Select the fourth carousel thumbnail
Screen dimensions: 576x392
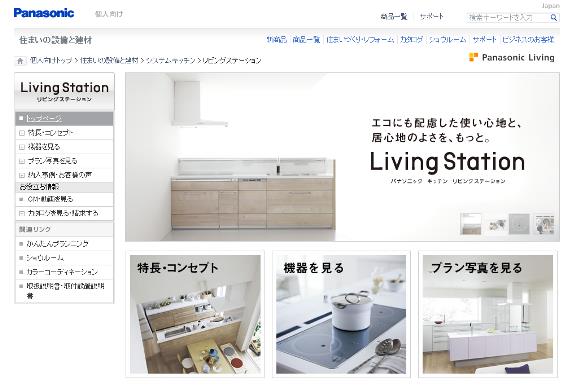pyautogui.click(x=544, y=223)
